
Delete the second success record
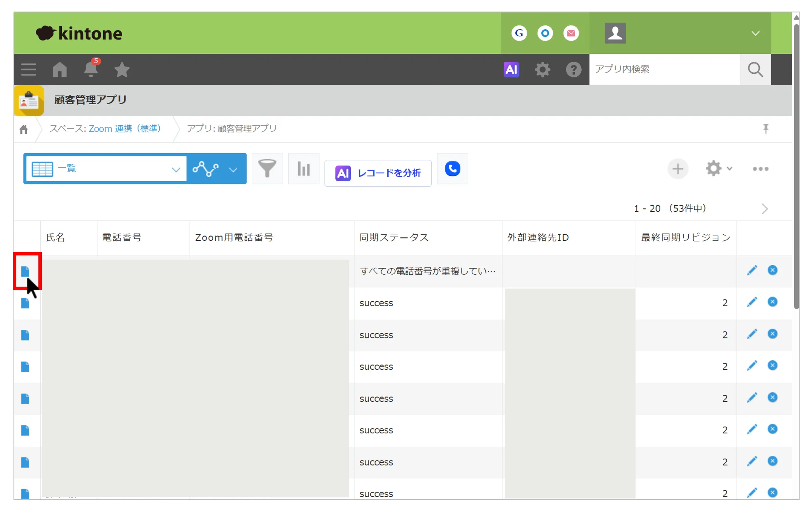[x=772, y=334]
